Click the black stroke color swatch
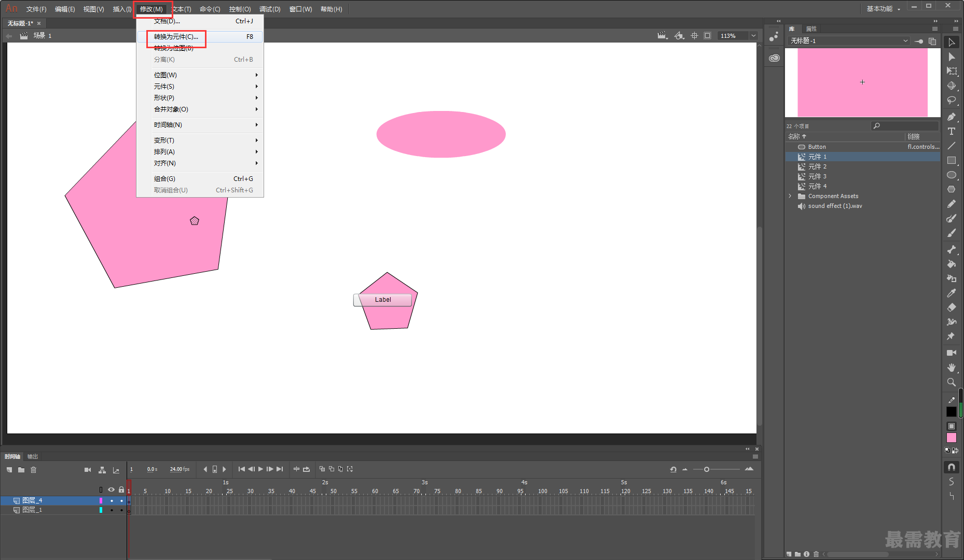Viewport: 964px width, 560px height. coord(951,412)
